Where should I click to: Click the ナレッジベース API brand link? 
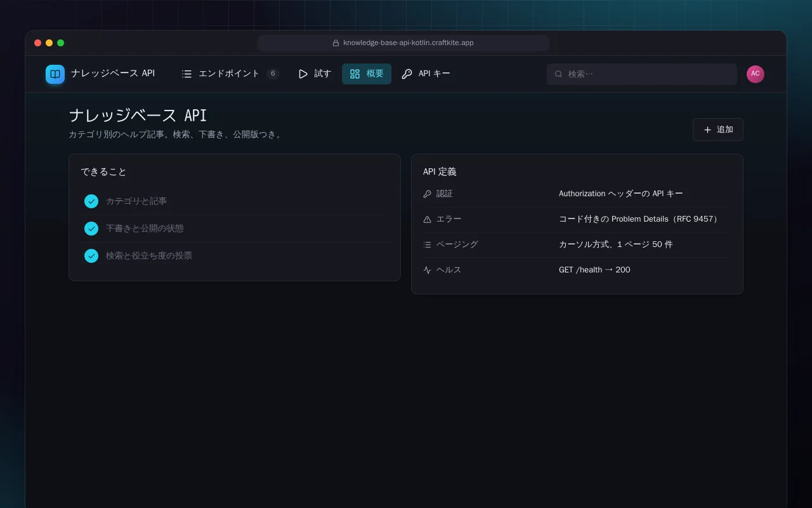click(100, 74)
